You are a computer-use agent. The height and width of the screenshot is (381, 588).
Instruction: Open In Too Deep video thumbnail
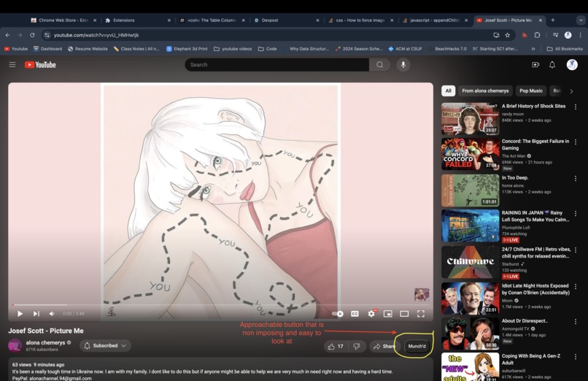coord(471,190)
